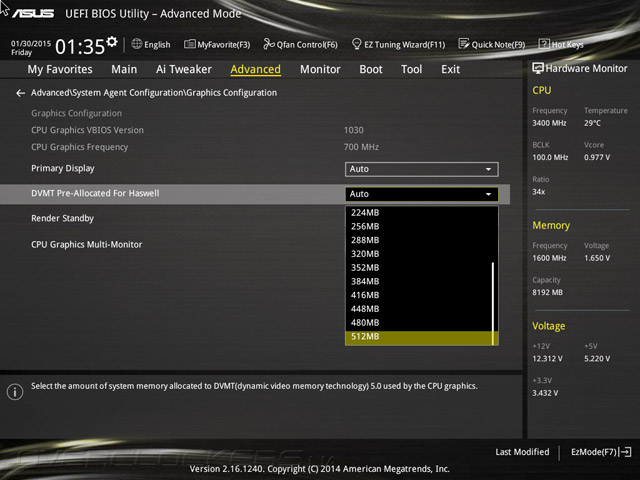
Task: Select the Render Standby setting row
Action: (x=255, y=218)
